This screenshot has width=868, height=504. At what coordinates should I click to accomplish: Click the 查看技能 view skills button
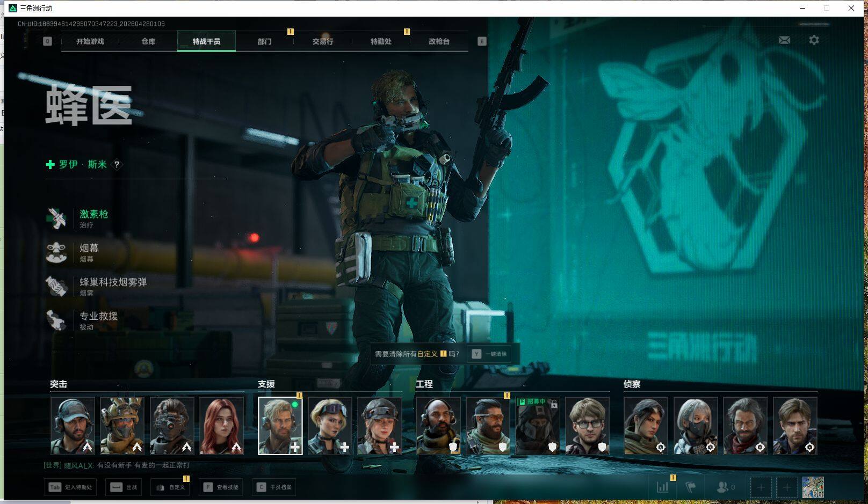point(221,487)
